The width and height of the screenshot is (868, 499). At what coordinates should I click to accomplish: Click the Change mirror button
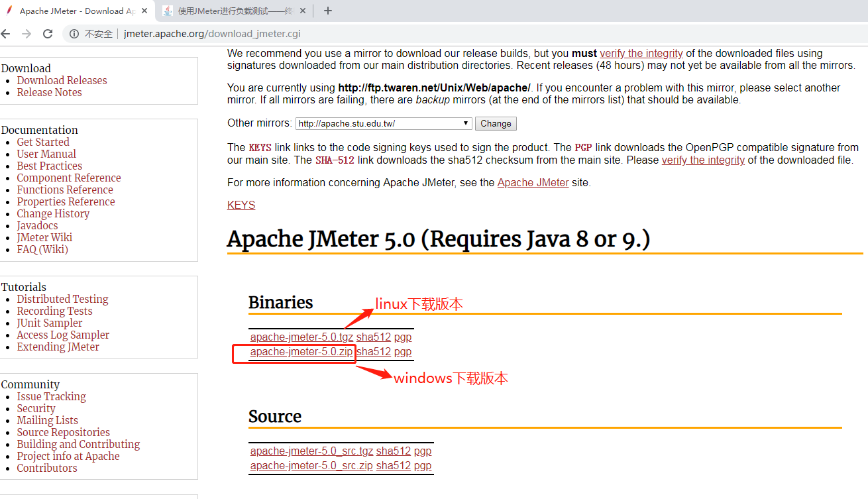pos(496,123)
